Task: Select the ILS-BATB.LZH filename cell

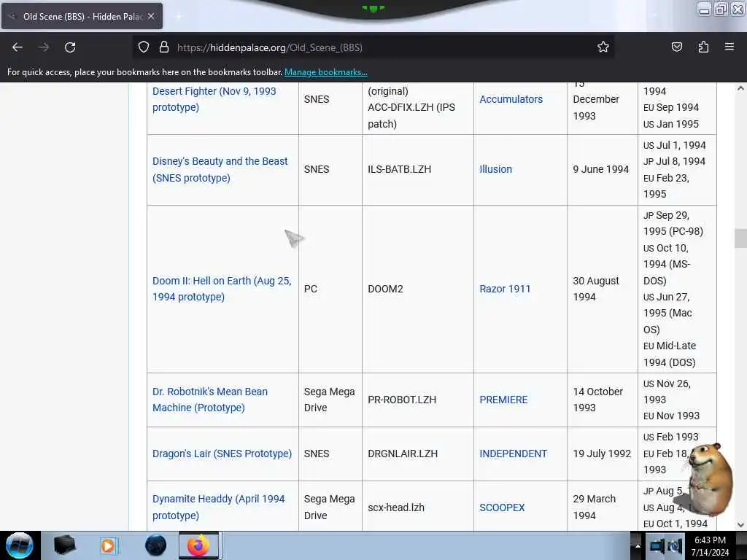Action: click(x=418, y=169)
